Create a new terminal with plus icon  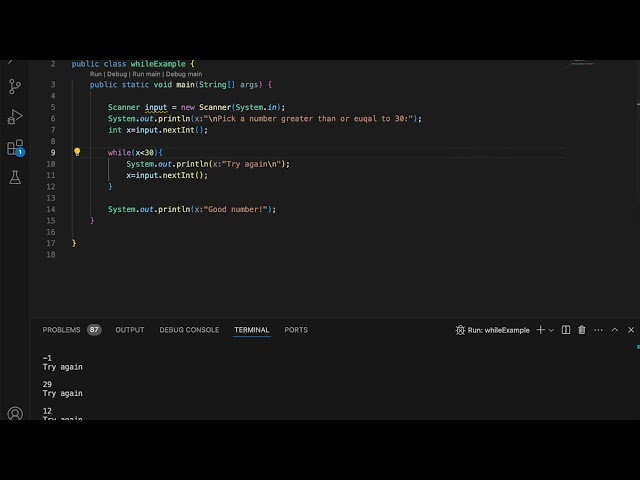pyautogui.click(x=540, y=330)
